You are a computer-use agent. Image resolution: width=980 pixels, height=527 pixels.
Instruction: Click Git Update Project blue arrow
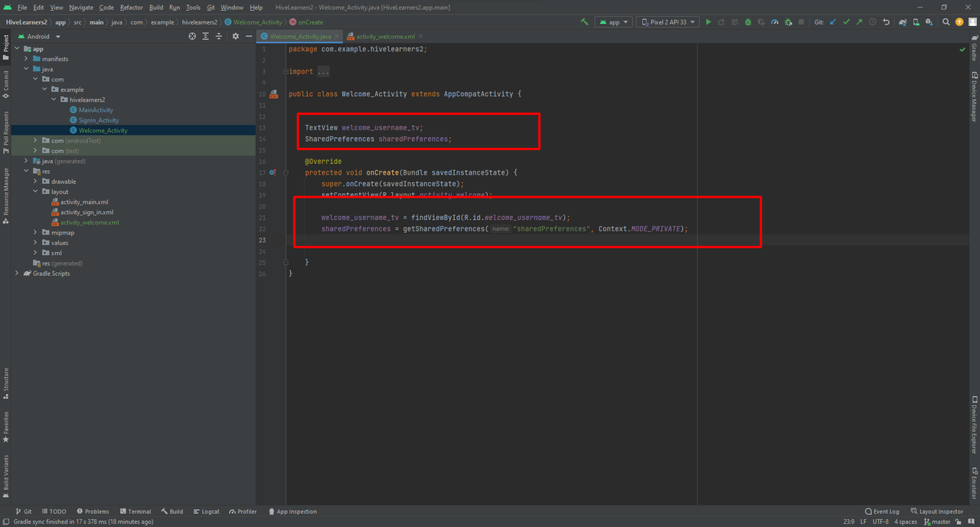click(833, 22)
